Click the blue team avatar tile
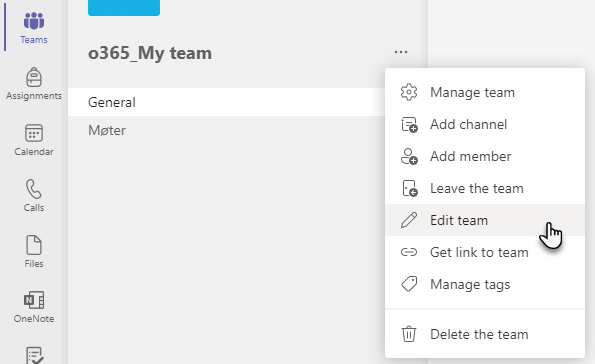 coord(124,8)
